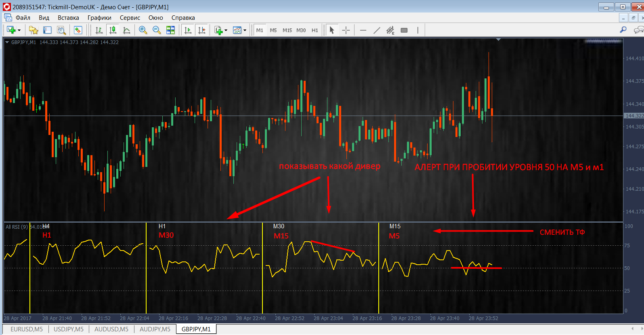The width and height of the screenshot is (644, 335).
Task: Click the triangle beside GBPJPY,M1 chart header
Action: tap(7, 42)
